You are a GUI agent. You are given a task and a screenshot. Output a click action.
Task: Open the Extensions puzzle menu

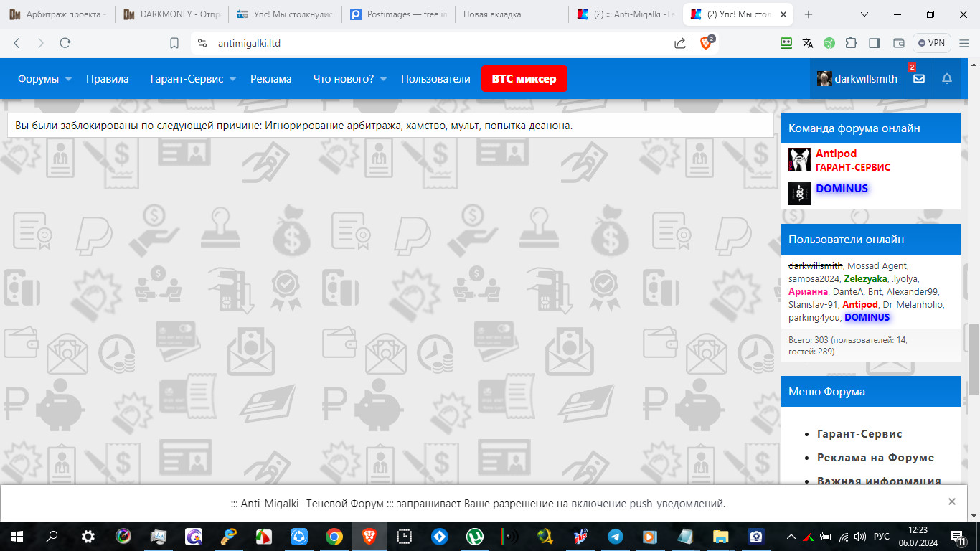pos(852,43)
